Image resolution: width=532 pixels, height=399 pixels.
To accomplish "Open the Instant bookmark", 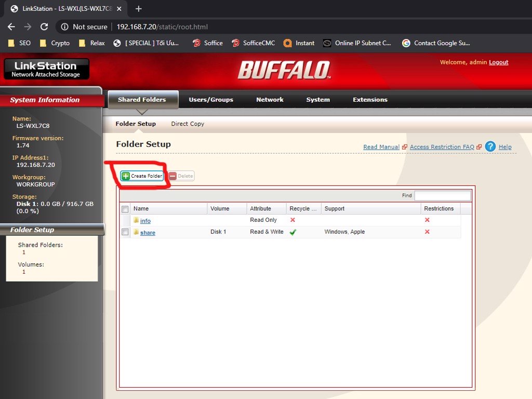I will point(299,43).
